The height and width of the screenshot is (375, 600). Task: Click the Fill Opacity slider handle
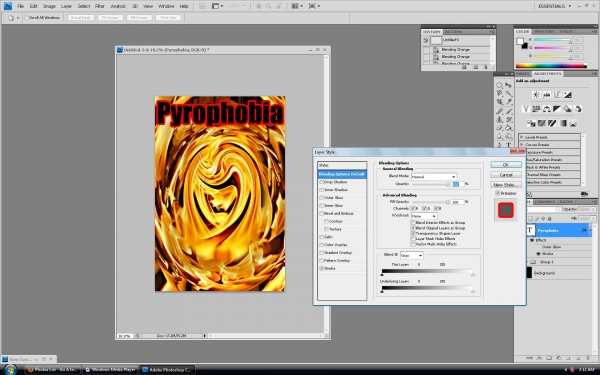pos(447,202)
